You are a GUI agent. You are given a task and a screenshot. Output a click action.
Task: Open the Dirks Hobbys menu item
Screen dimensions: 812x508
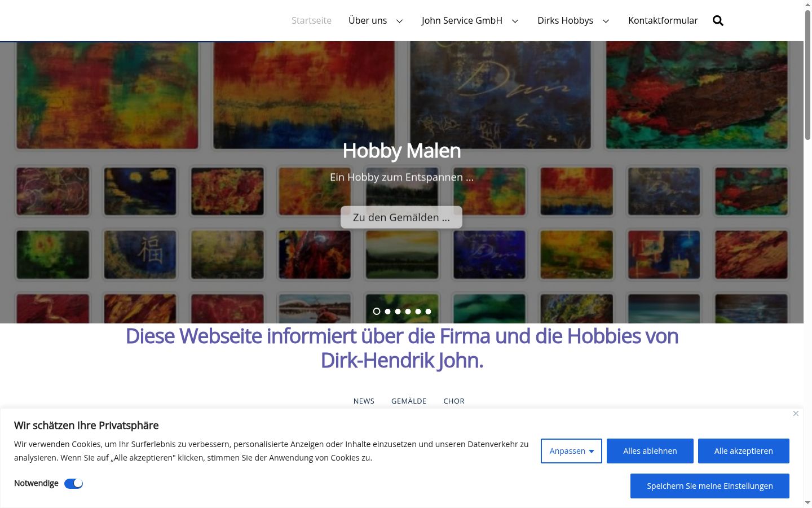click(565, 21)
